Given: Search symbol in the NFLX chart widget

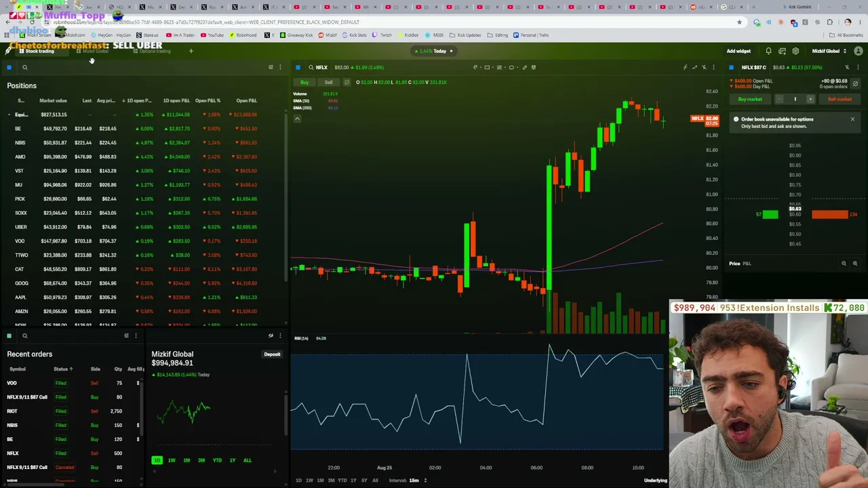Looking at the screenshot, I should (x=311, y=67).
